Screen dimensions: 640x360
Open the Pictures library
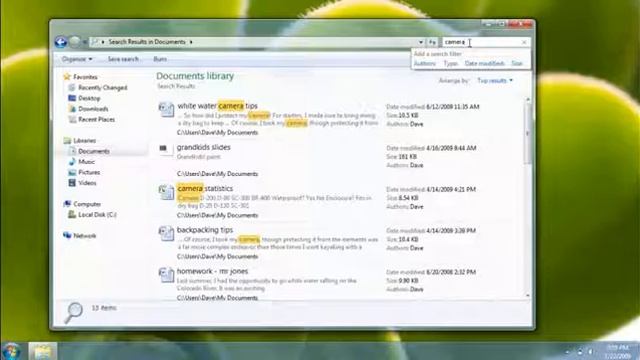(x=89, y=172)
